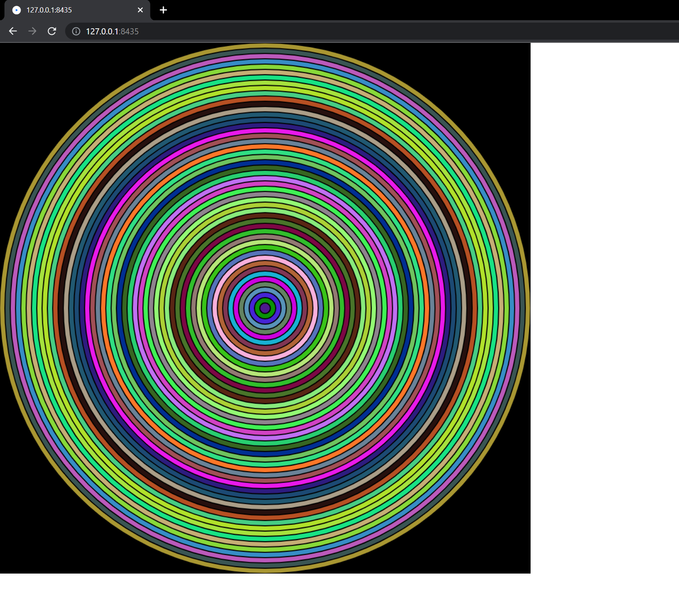Click the green ring around the center dot
679x616 pixels.
[265, 300]
